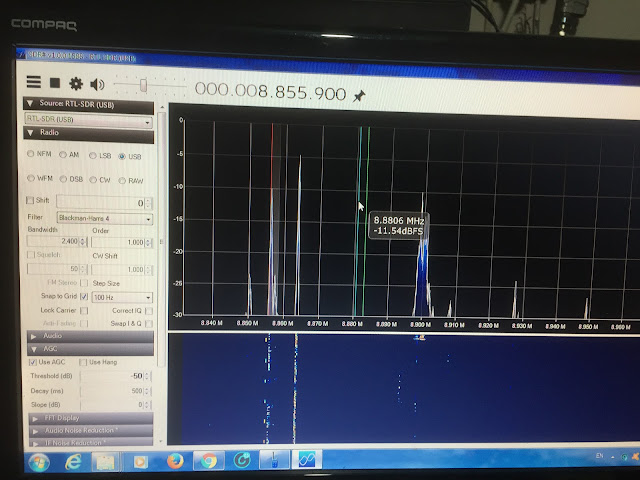Collapse the AGC panel
Viewport: 640px width, 480px height.
click(90, 349)
